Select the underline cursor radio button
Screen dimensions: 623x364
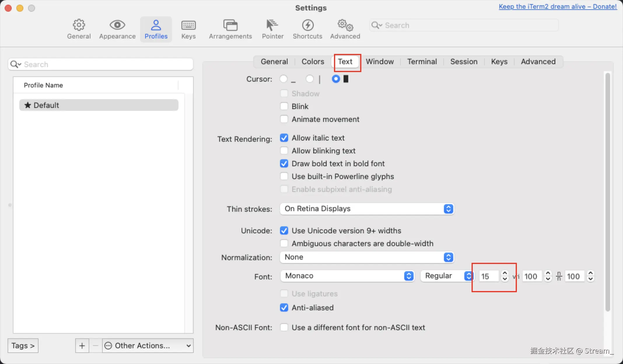283,79
